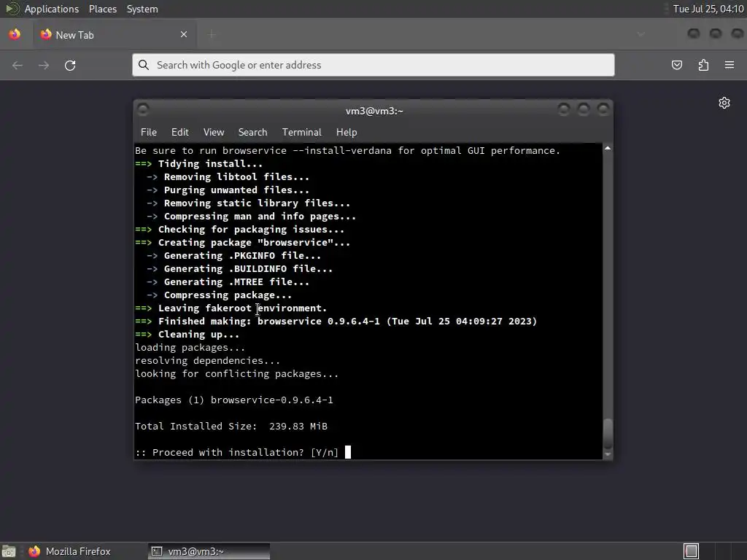The height and width of the screenshot is (560, 747).
Task: Click the terminal scrollbar up arrow
Action: tap(608, 149)
